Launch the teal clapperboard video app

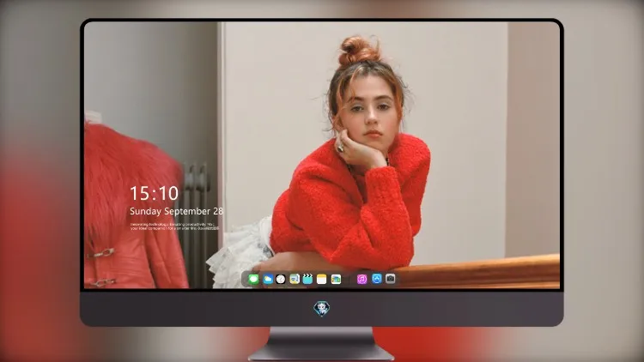307,279
